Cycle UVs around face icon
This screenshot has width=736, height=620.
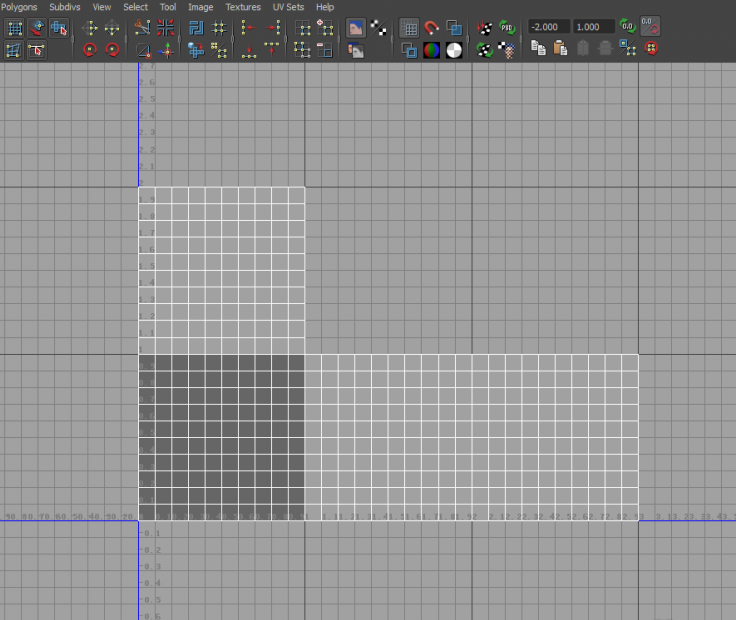point(652,48)
